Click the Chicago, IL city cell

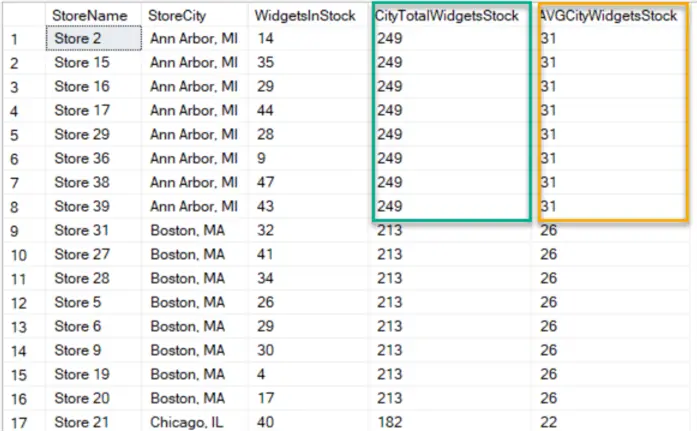pos(195,421)
